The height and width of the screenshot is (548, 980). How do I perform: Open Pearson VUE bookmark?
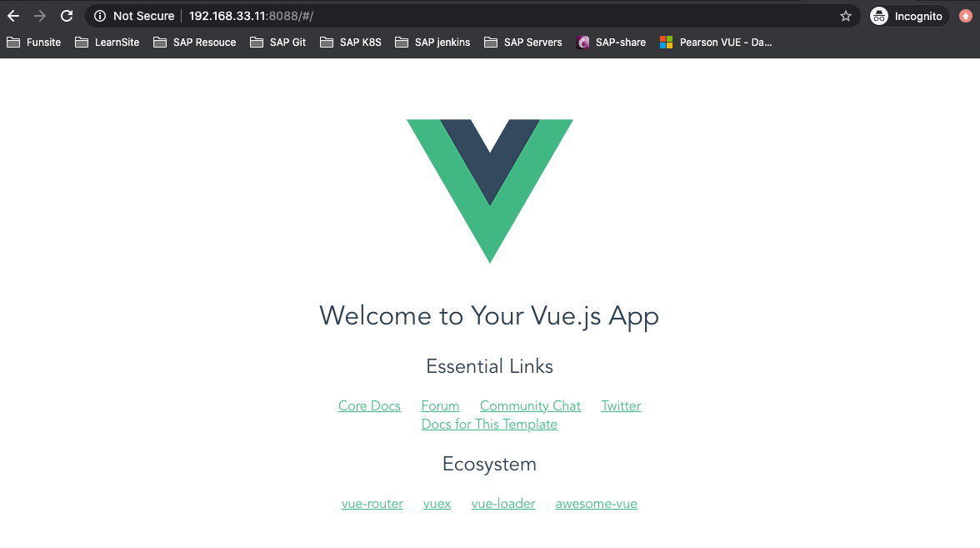pos(717,43)
